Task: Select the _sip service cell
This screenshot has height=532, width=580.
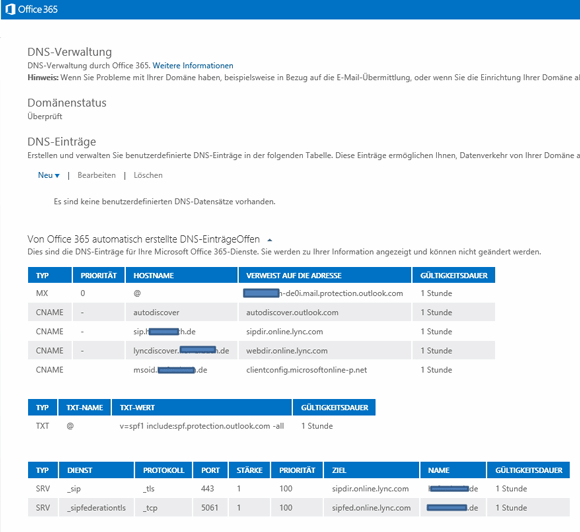Action: point(74,489)
